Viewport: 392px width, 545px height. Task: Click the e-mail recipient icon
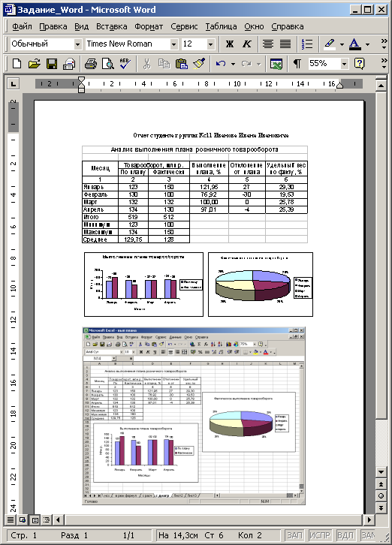[x=69, y=64]
